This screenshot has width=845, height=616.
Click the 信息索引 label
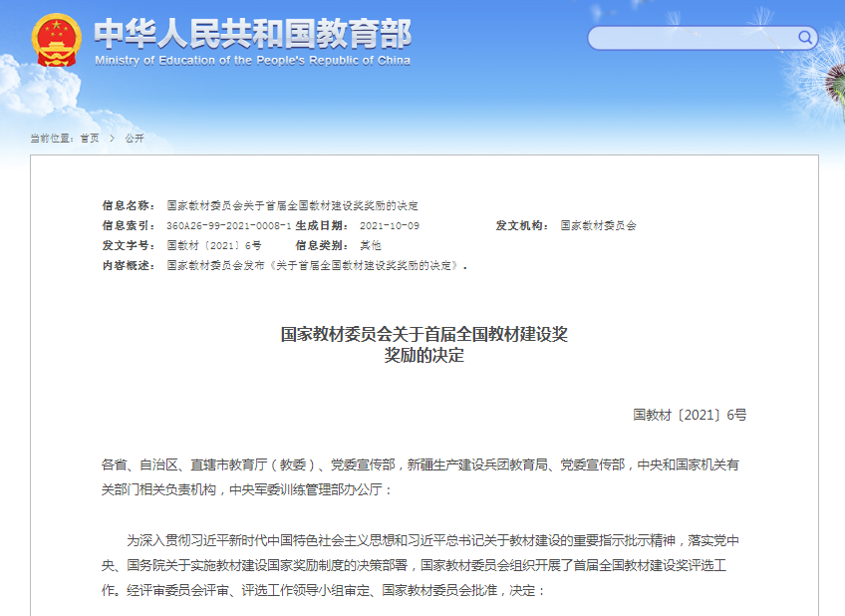pyautogui.click(x=129, y=226)
